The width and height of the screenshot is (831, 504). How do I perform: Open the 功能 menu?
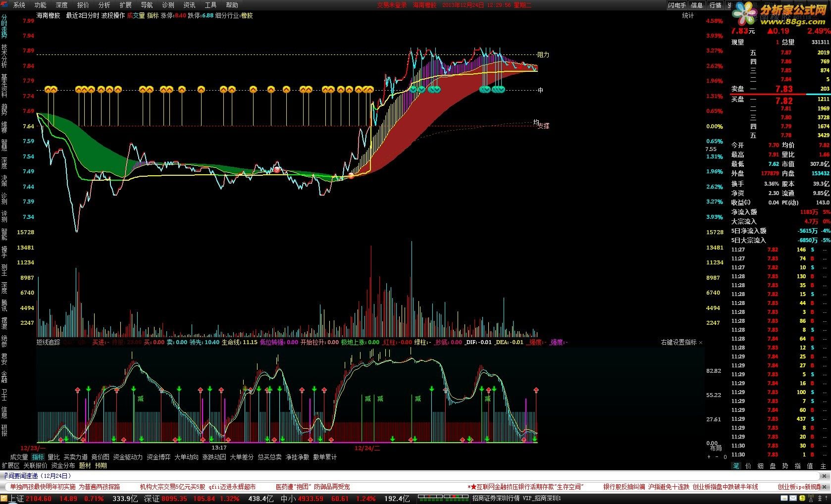(40, 5)
